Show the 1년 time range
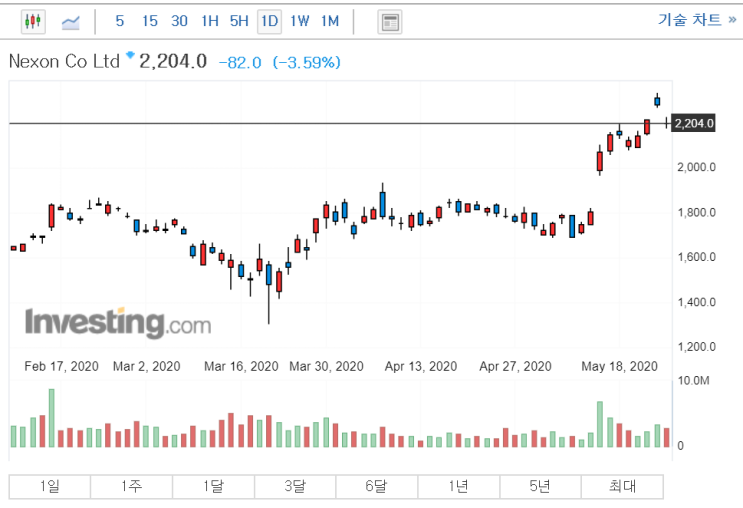This screenshot has height=508, width=743. coord(459,486)
